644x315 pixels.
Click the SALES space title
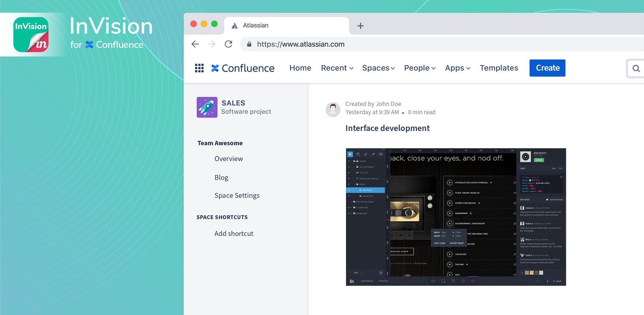coord(233,103)
